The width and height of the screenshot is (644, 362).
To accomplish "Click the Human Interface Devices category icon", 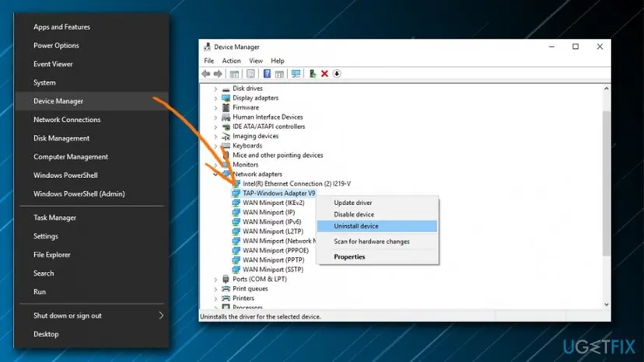I will click(226, 117).
